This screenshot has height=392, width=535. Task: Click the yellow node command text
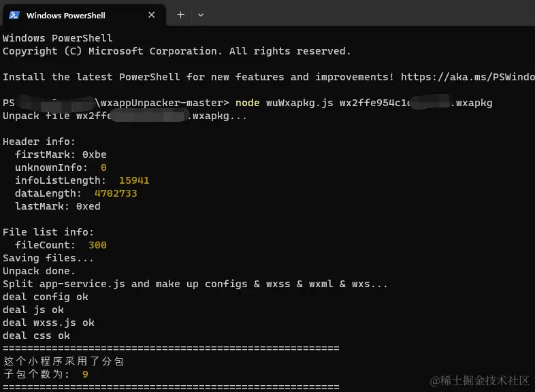tap(247, 103)
